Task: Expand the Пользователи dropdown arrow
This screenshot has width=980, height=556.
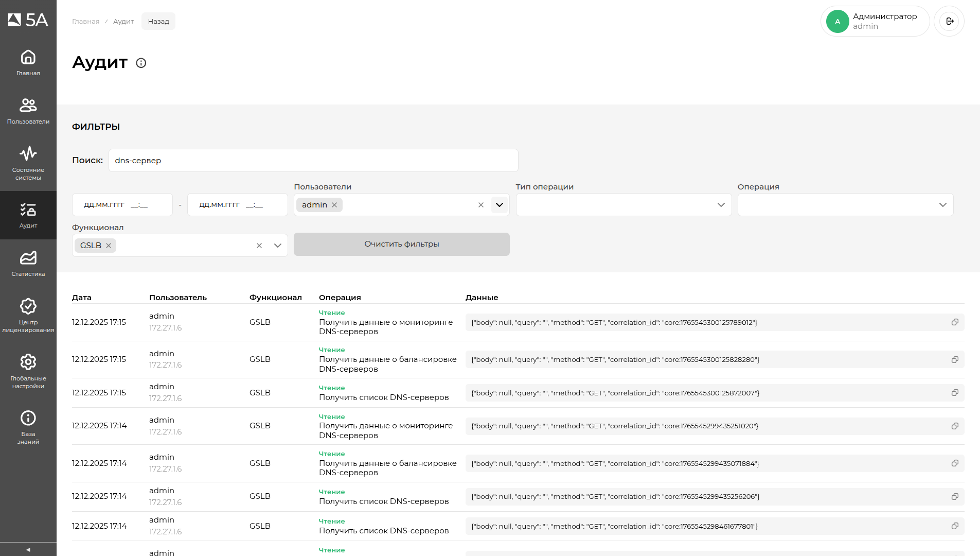Action: tap(499, 205)
